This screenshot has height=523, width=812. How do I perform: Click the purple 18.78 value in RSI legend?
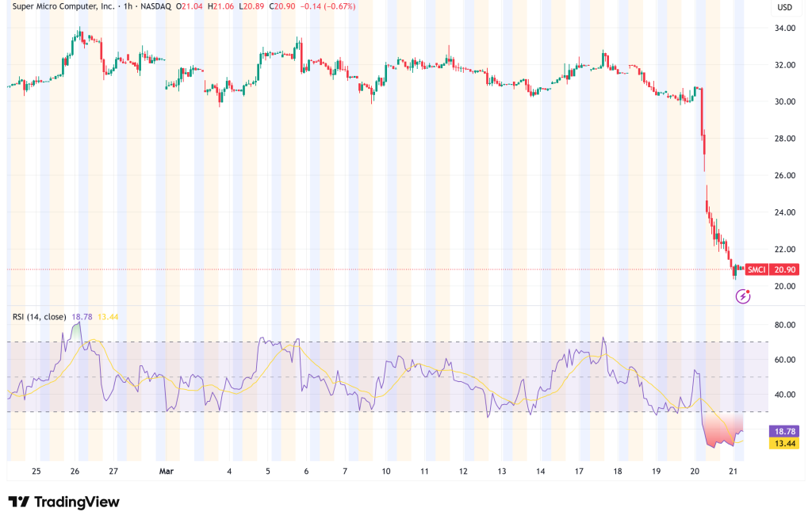click(x=83, y=316)
